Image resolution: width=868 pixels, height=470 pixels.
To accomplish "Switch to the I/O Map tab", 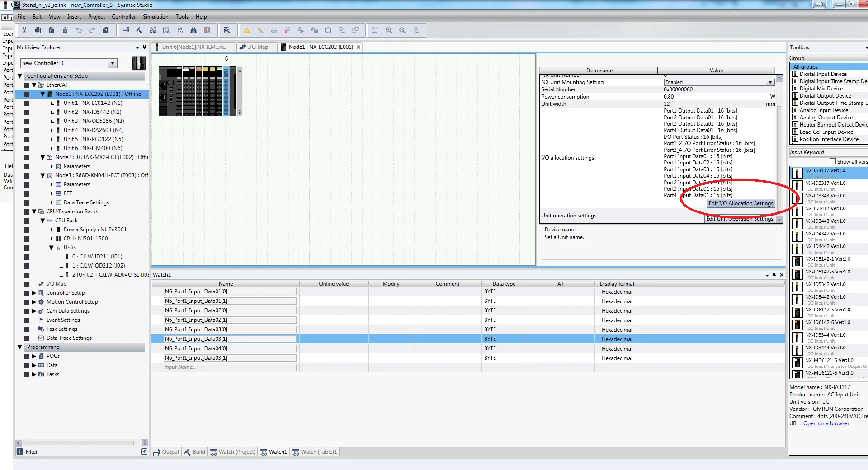I will pos(257,47).
